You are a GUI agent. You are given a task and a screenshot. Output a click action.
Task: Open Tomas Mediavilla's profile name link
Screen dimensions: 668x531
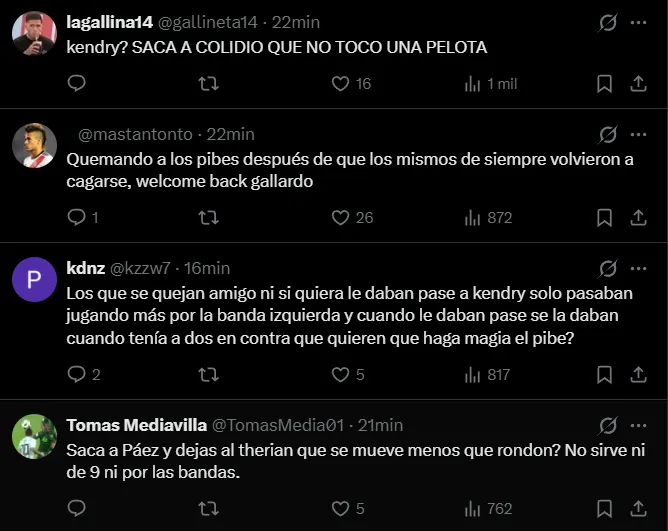click(135, 425)
